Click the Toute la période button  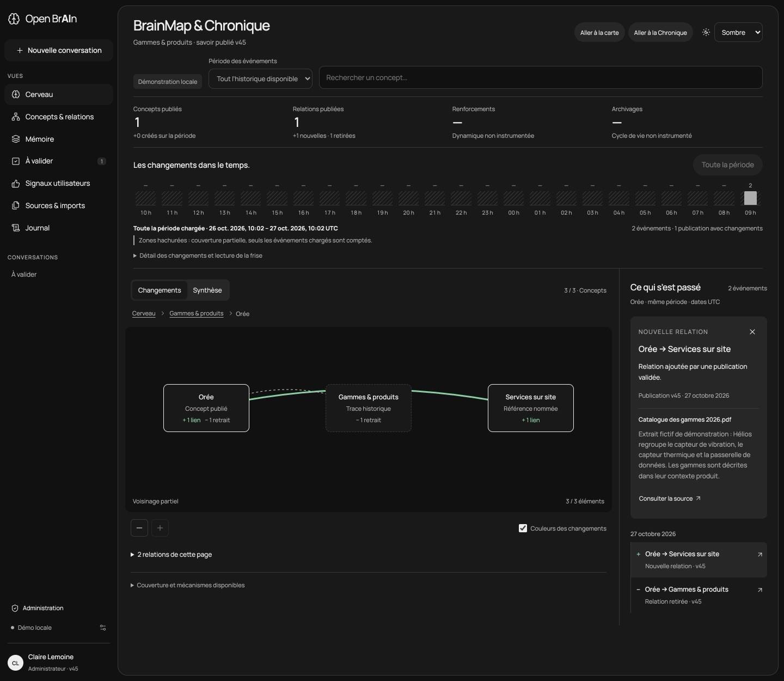pos(727,165)
